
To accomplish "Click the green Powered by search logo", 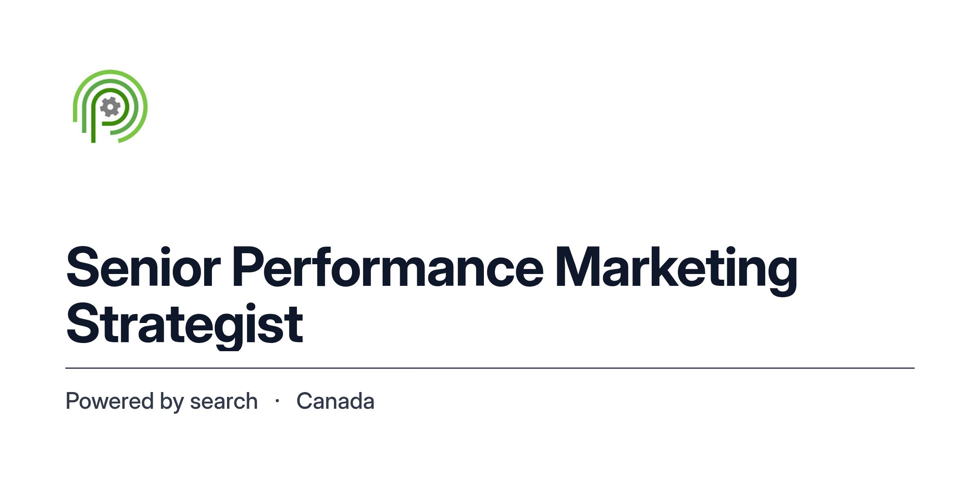I will (x=110, y=107).
